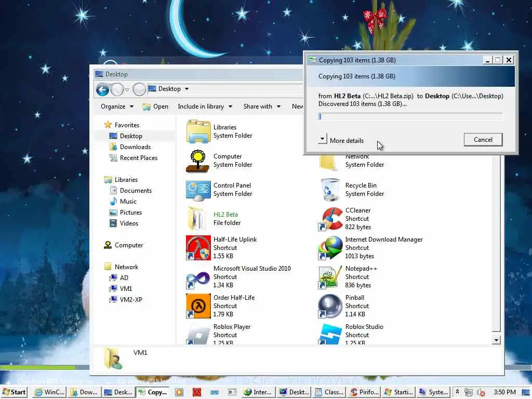This screenshot has width=532, height=399.
Task: Select the Computer sunflower icon
Action: pos(198,161)
